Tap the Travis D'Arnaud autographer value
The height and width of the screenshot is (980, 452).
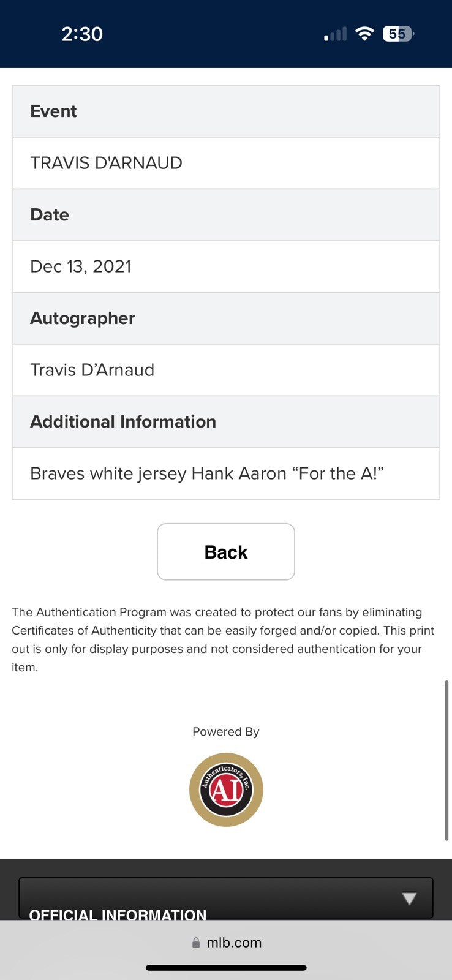(x=92, y=370)
